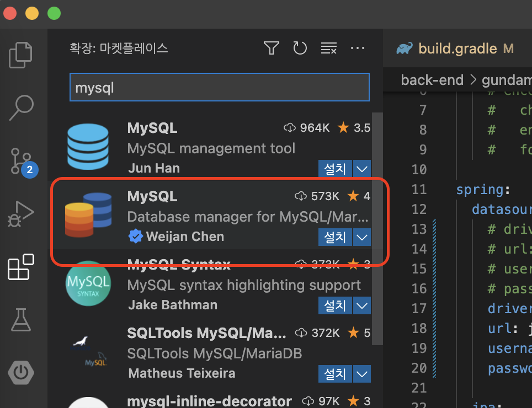Click the 573K download count
This screenshot has width=532, height=408.
(x=325, y=196)
